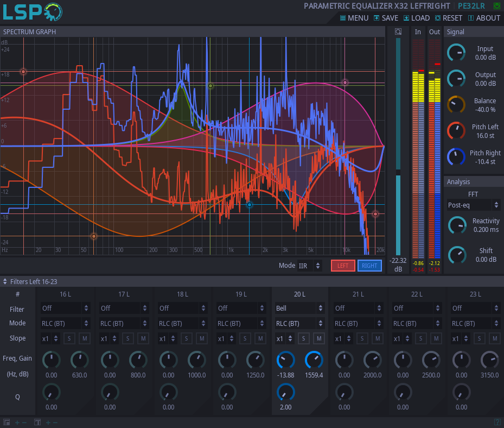Click the 18 L knob showing 1000.0
The width and height of the screenshot is (504, 428).
click(197, 360)
